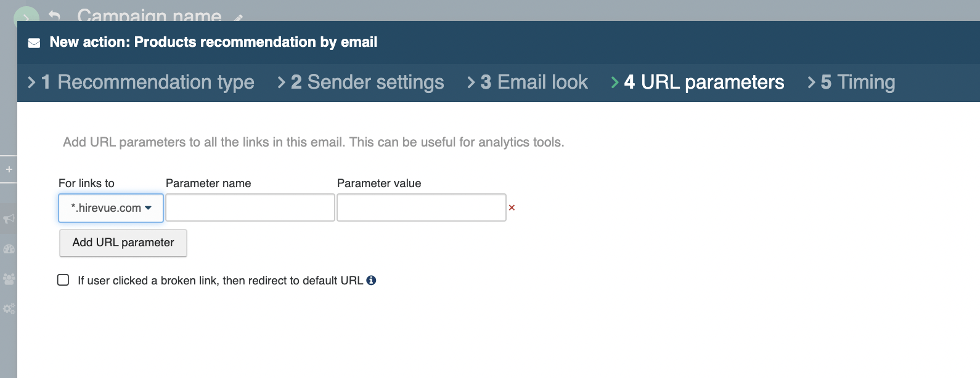The width and height of the screenshot is (980, 378).
Task: Go to step 2 Sender settings
Action: (x=367, y=82)
